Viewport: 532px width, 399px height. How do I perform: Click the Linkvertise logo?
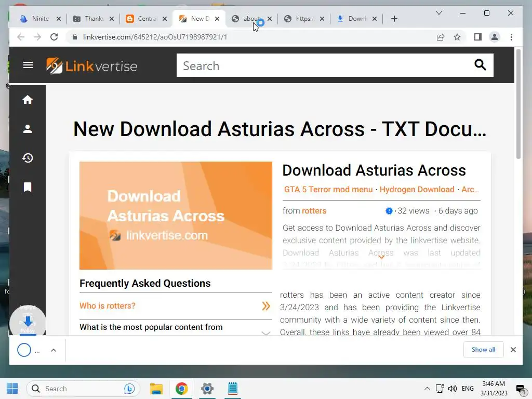(x=91, y=66)
